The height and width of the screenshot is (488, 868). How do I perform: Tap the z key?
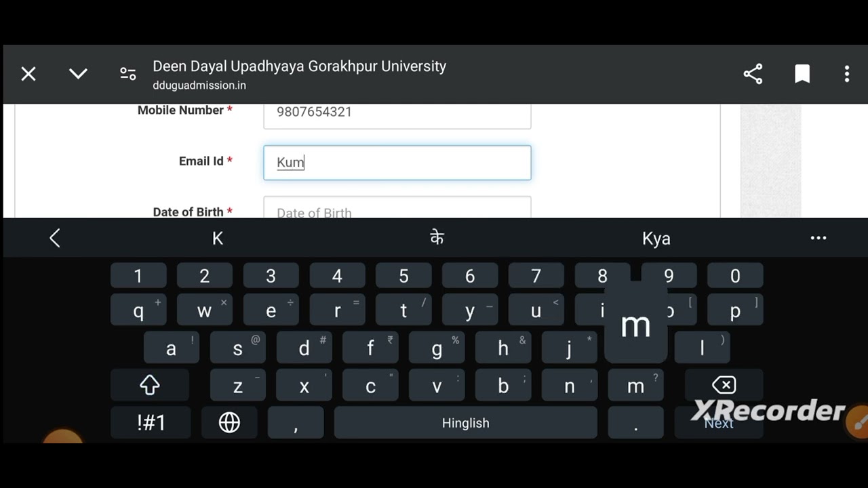[x=238, y=386]
